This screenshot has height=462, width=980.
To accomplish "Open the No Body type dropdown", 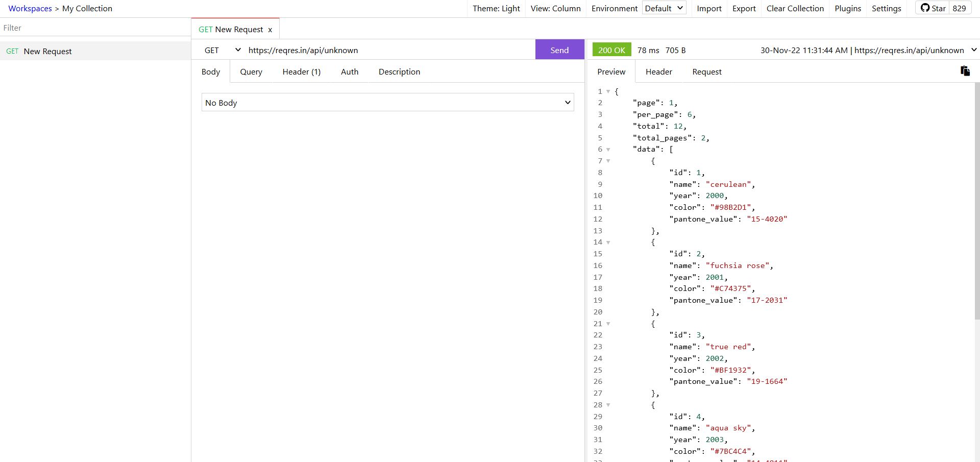I will coord(388,102).
